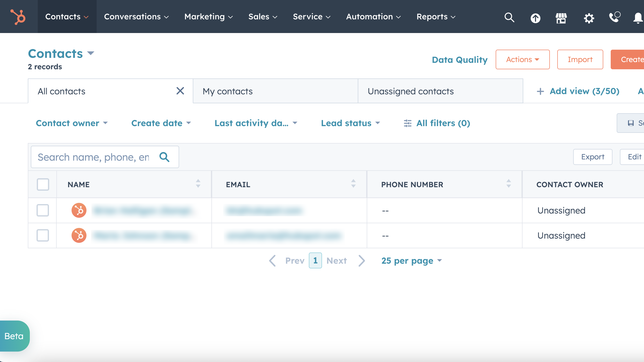
Task: Check the first contact row checkbox
Action: 43,210
